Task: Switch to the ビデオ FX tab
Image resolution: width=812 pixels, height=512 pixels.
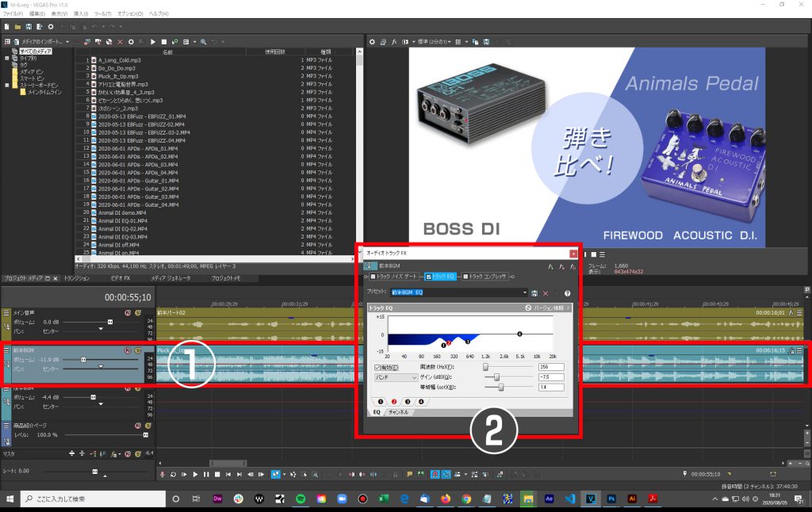Action: (121, 278)
